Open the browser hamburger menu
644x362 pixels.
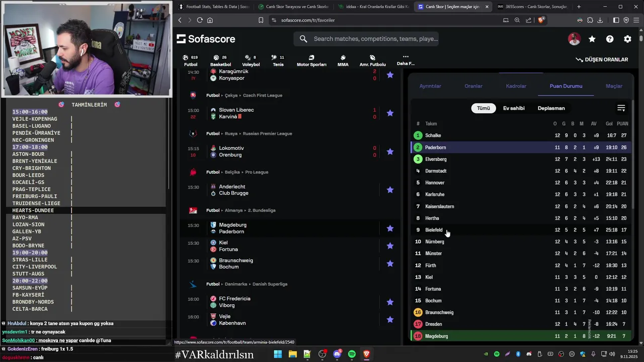[636, 20]
